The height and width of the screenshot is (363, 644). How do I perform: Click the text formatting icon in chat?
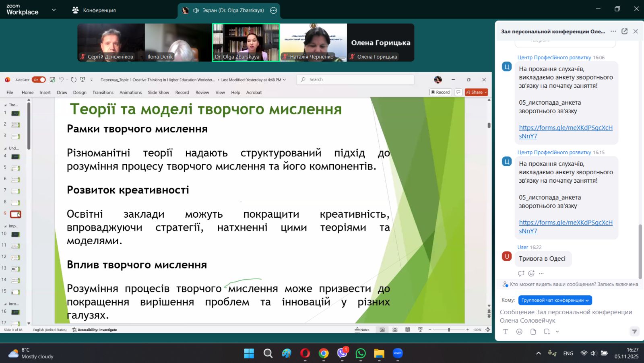(506, 332)
